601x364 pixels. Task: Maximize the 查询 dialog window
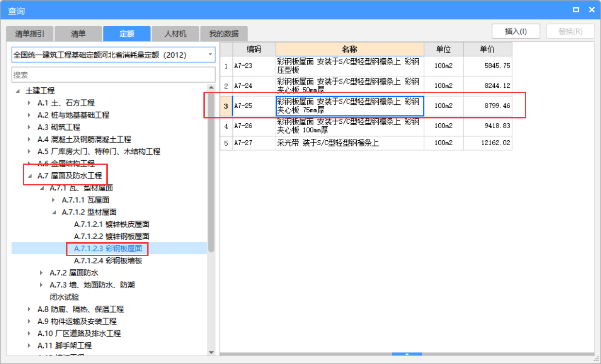click(x=576, y=10)
